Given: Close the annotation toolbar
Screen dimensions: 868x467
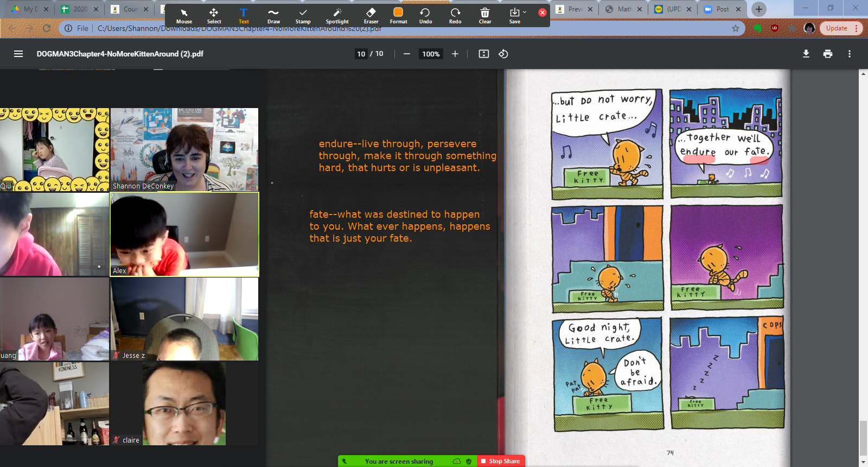Looking at the screenshot, I should (542, 12).
